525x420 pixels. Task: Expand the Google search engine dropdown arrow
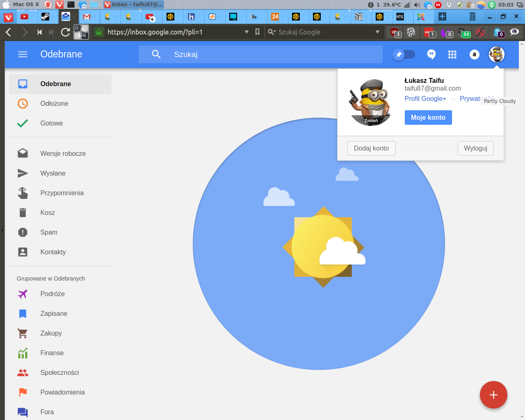pyautogui.click(x=377, y=32)
